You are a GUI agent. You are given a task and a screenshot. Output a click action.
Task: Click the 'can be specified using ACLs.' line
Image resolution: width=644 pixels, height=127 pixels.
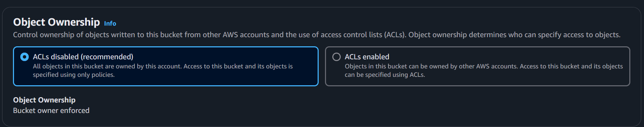coord(385,75)
